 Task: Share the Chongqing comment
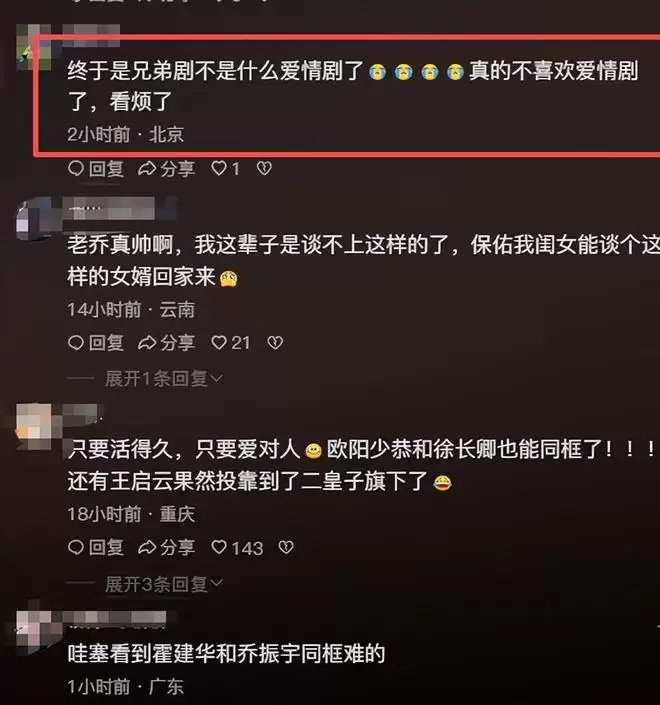[166, 548]
